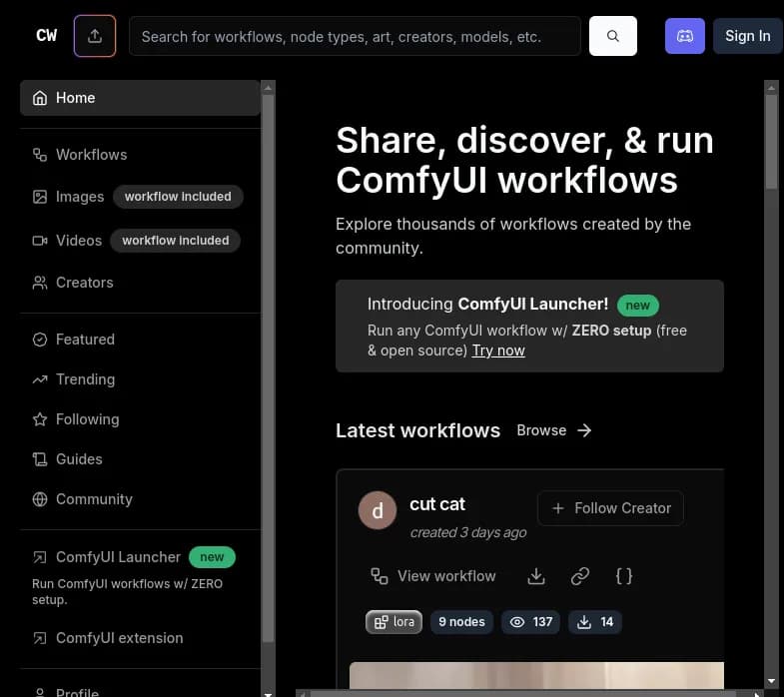784x697 pixels.
Task: Click the created 3 days ago text
Action: tap(468, 532)
